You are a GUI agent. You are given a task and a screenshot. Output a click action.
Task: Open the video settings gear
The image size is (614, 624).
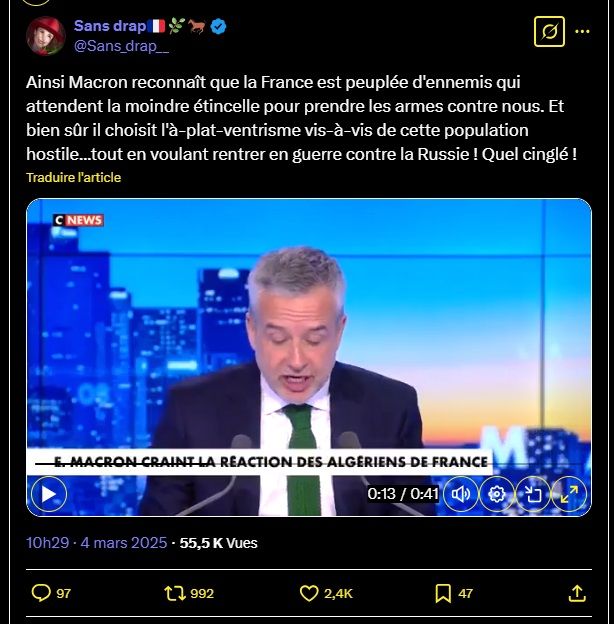497,494
